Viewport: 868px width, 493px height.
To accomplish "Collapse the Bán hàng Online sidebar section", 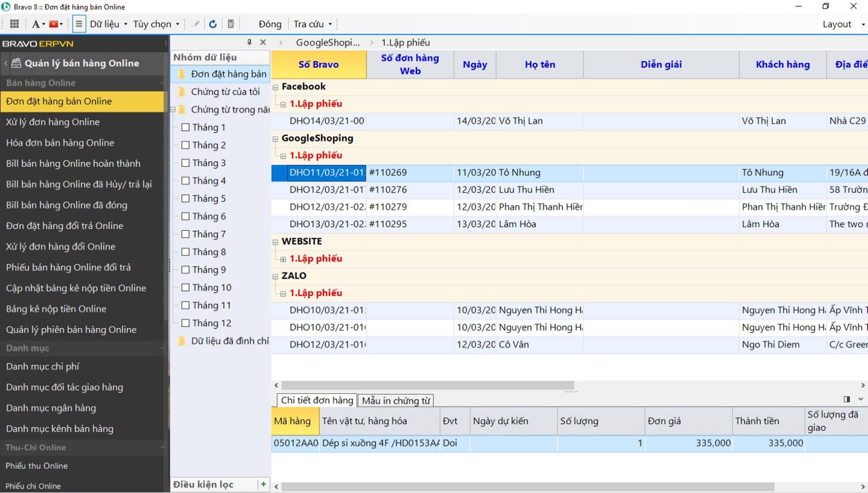I will point(162,83).
